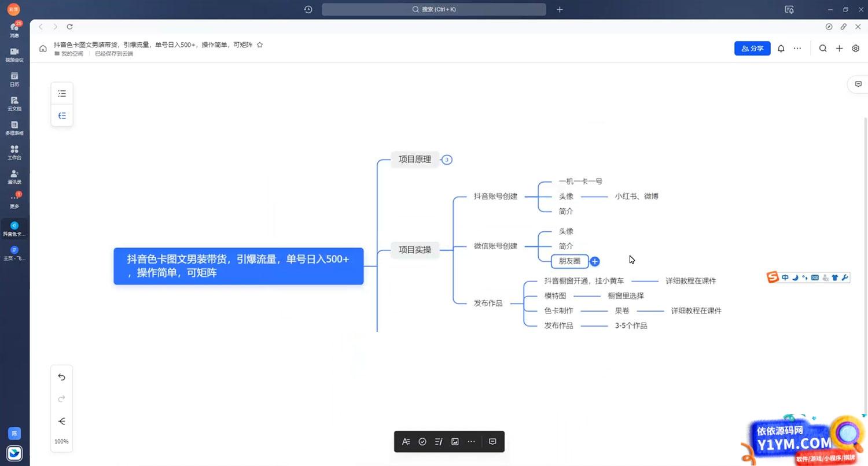Viewport: 868px width, 466px height.
Task: Open the Sogou soft keyboard icon
Action: 815,278
